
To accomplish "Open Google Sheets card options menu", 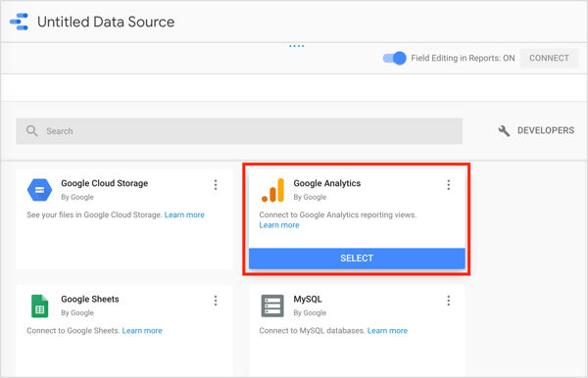I will tap(216, 301).
